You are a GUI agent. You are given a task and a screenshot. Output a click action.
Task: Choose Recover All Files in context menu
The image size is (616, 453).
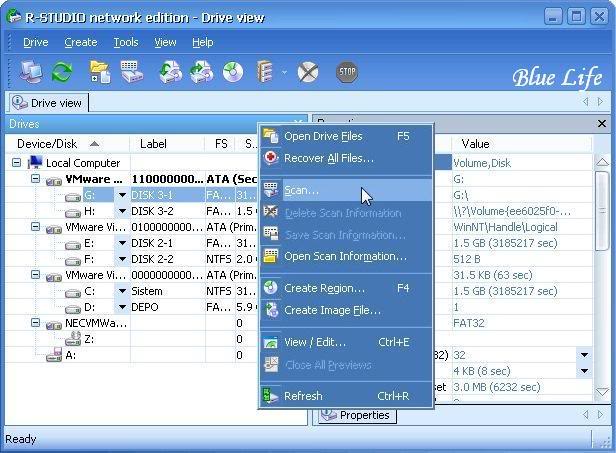(346, 158)
